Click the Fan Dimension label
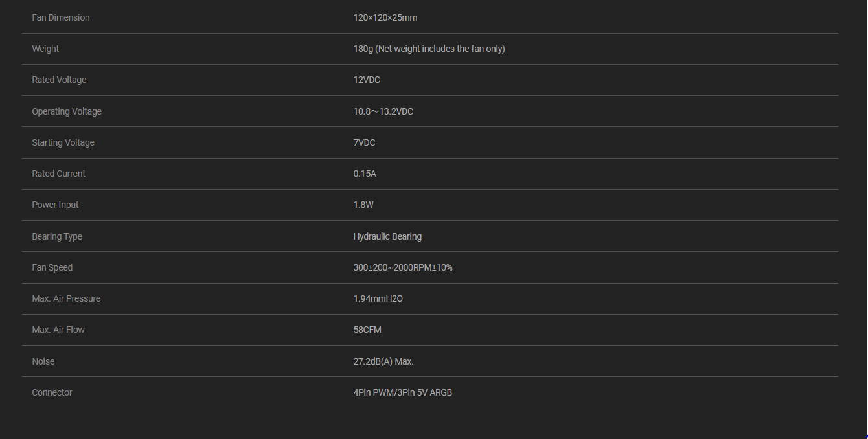868x439 pixels. coord(61,17)
